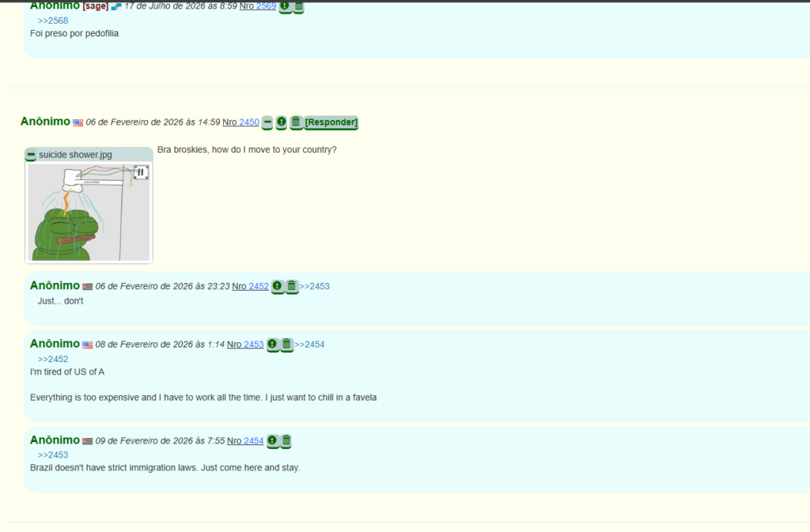810x532 pixels.
Task: Report post 2454 with the exclamation icon
Action: coord(273,440)
